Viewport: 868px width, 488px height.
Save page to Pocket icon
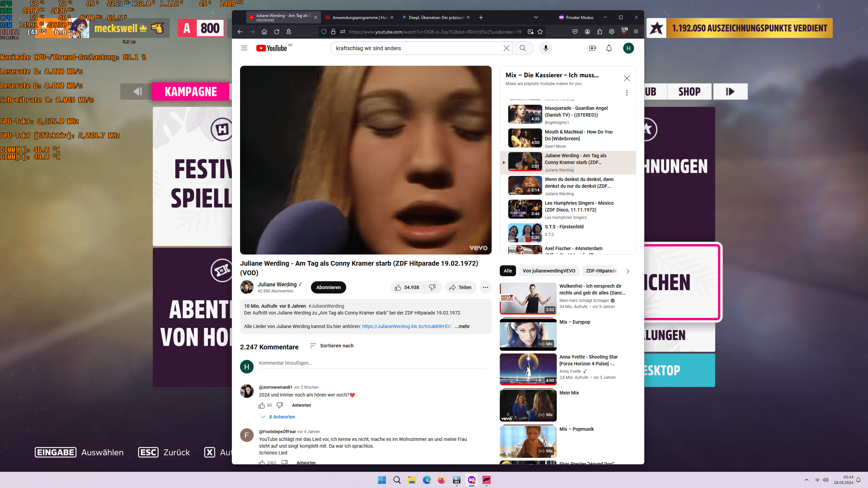[575, 32]
